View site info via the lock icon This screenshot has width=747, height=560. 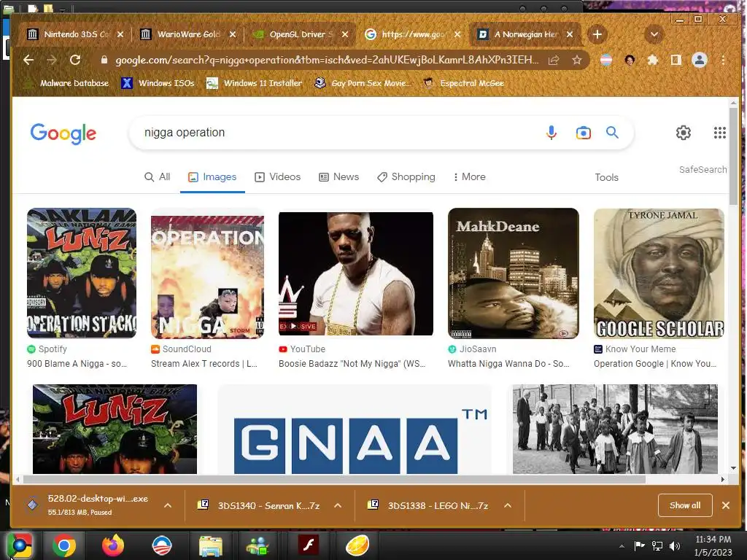tap(104, 60)
